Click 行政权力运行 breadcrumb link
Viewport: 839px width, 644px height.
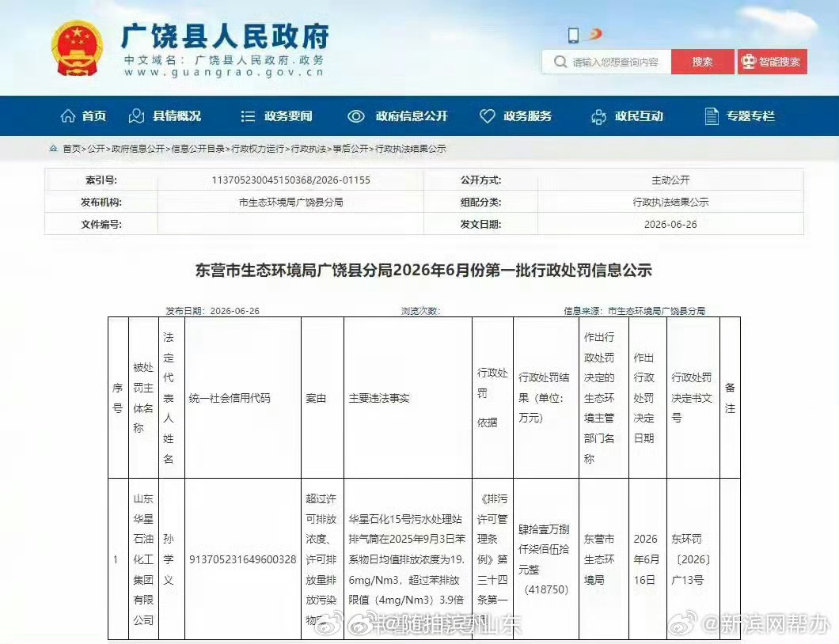point(258,149)
